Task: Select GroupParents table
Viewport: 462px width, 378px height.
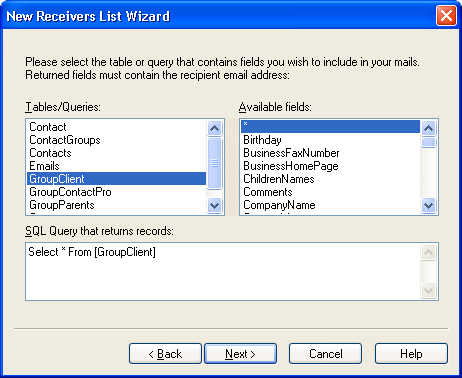Action: coord(116,205)
